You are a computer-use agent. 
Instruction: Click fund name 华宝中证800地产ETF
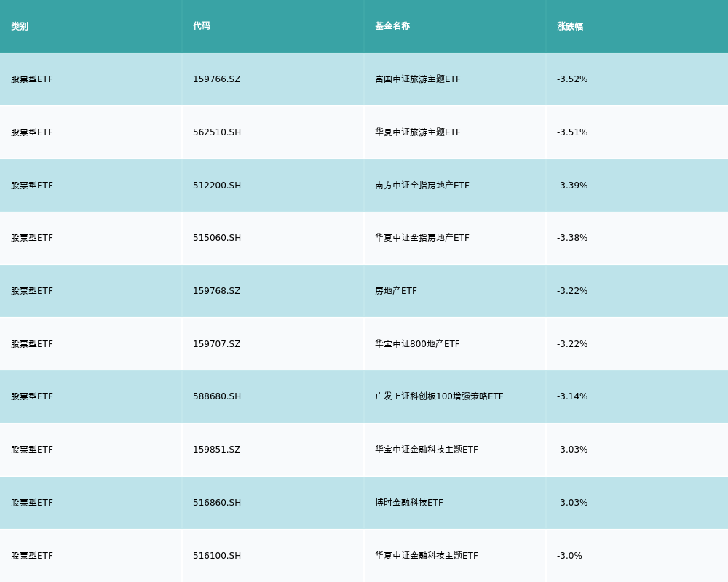click(417, 344)
